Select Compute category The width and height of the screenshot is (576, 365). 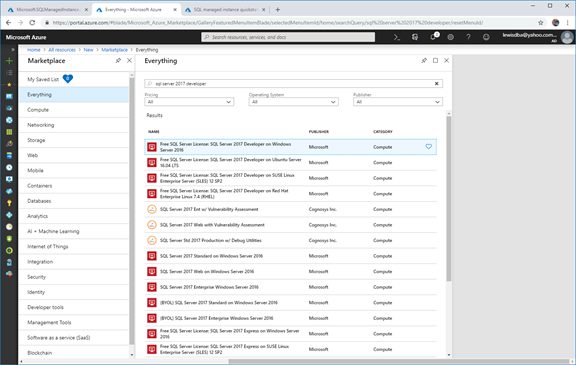coord(73,110)
